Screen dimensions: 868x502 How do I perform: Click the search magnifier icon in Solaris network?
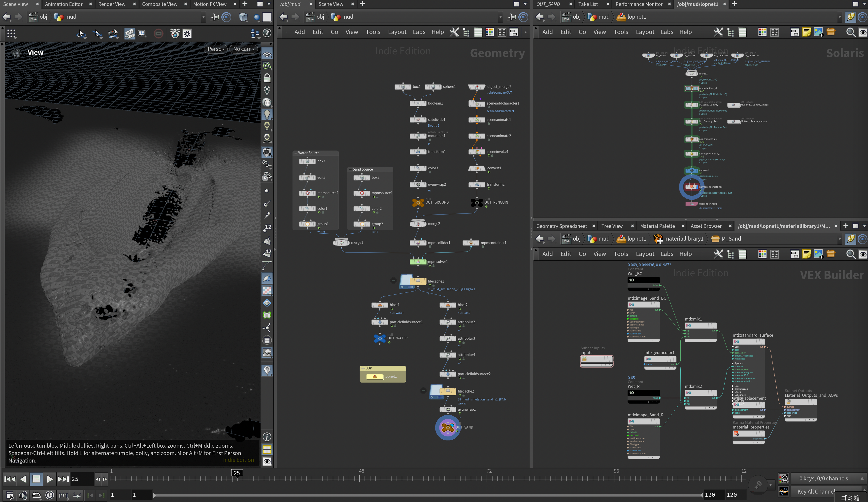coord(850,32)
